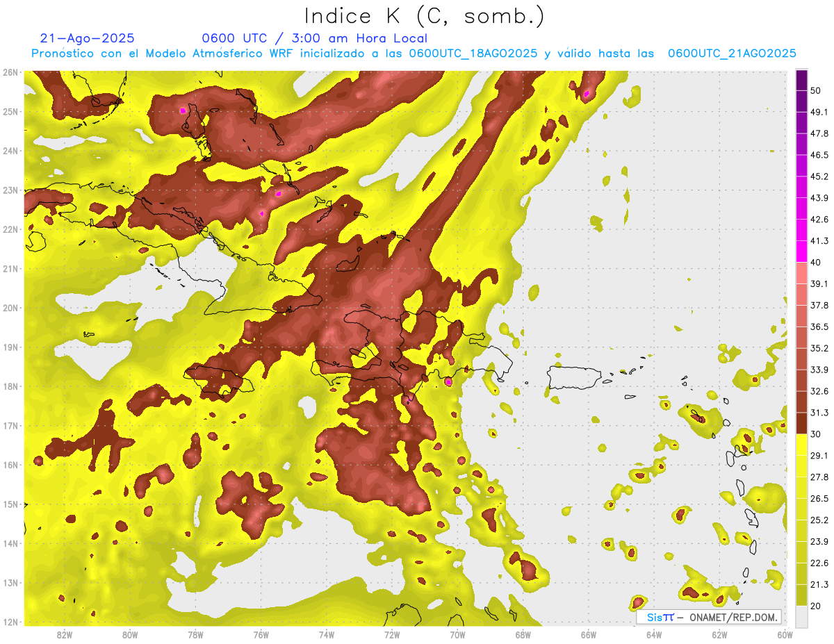
Task: Click the colorbar value '27.8'
Action: 819,477
